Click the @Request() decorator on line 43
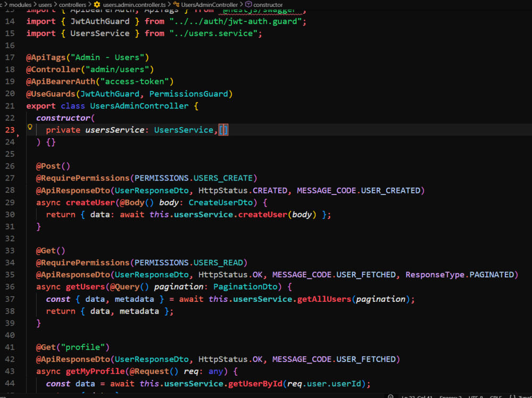 [x=154, y=371]
